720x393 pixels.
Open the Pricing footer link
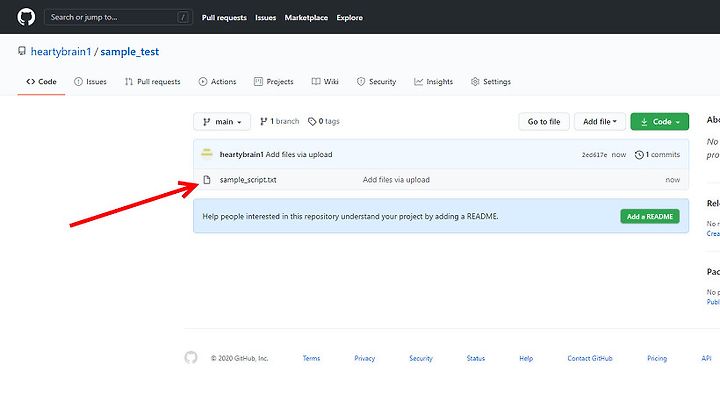click(657, 358)
